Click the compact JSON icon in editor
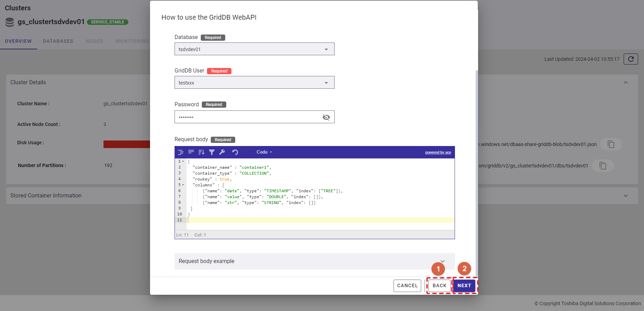644x311 pixels. coord(191,152)
